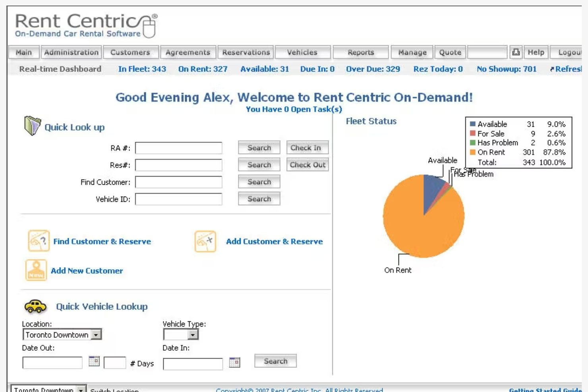Image resolution: width=588 pixels, height=392 pixels.
Task: Select the Find Customer & Reserve icon
Action: click(x=38, y=241)
